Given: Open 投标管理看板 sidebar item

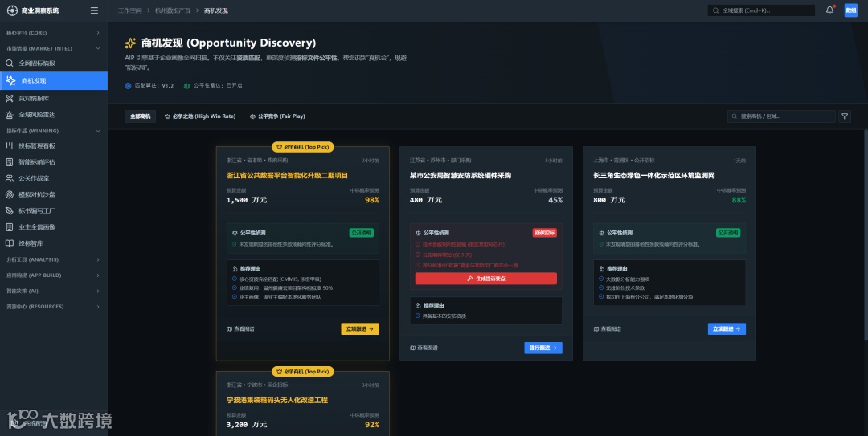Looking at the screenshot, I should (54, 145).
